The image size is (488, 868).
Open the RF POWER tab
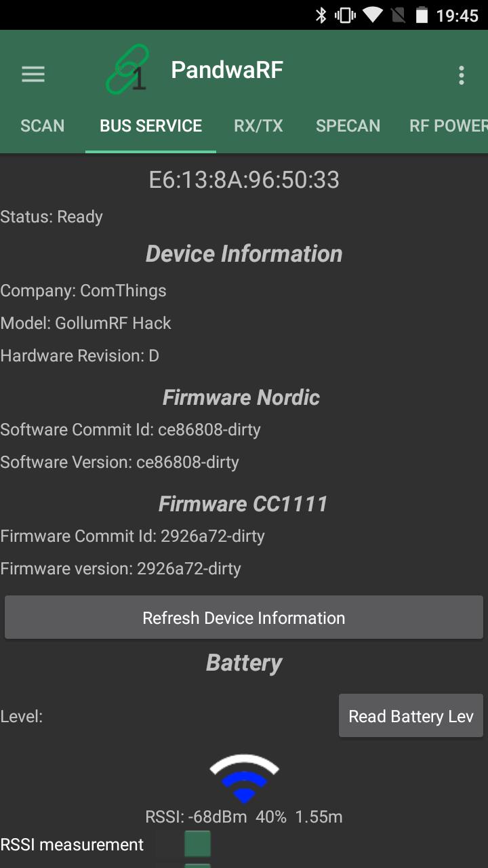449,125
